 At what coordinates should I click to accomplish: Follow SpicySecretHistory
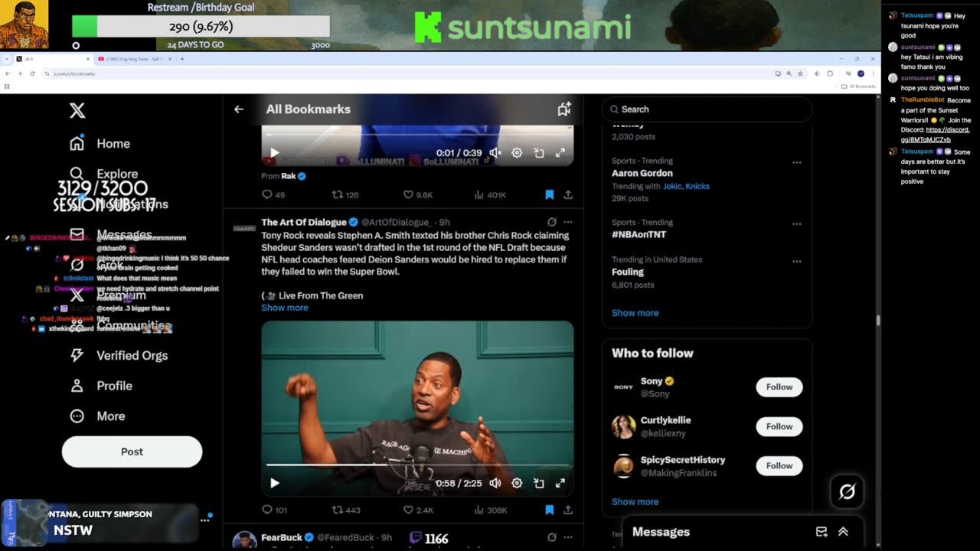coord(779,465)
